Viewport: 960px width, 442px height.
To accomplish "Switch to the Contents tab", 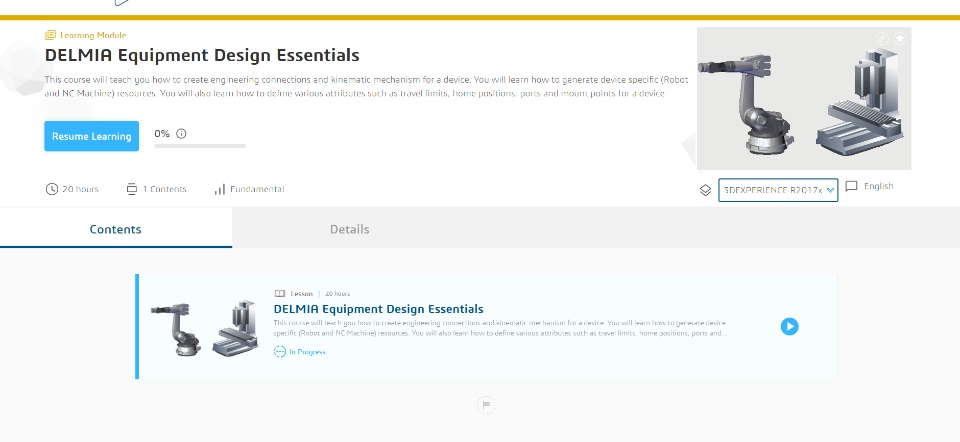I will [116, 229].
